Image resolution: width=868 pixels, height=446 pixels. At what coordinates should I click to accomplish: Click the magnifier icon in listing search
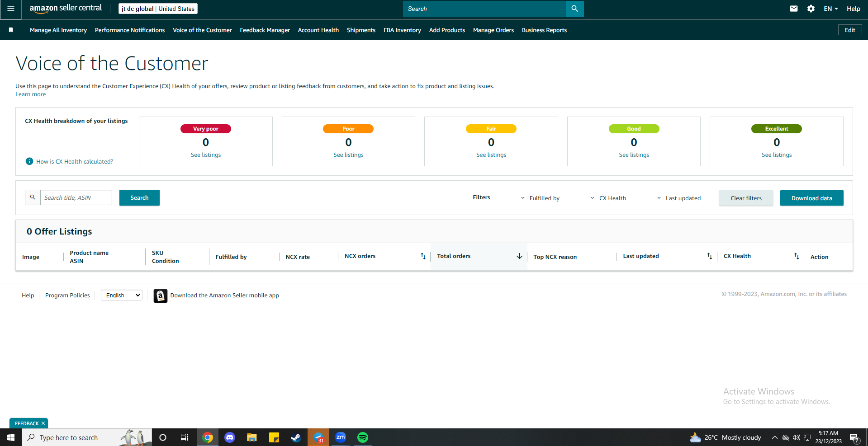click(33, 197)
